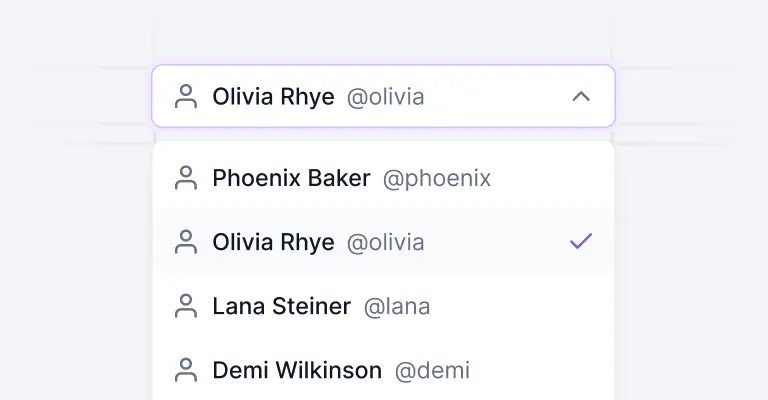Screen dimensions: 768x400
Task: Select Phoenix Baker from the list
Action: pos(291,179)
